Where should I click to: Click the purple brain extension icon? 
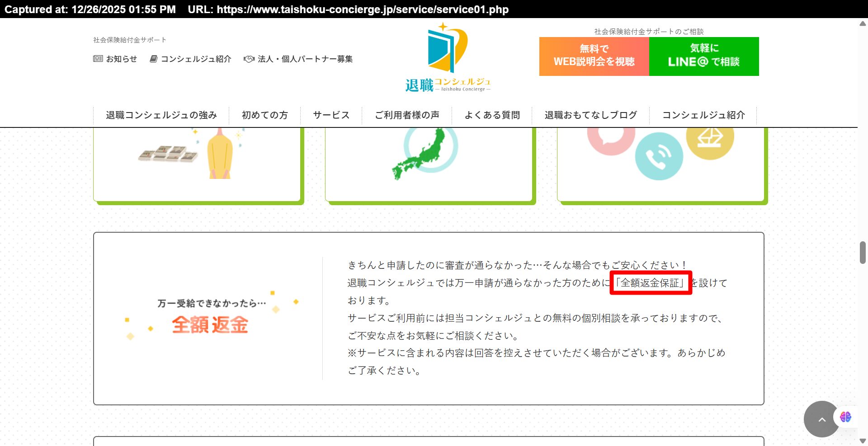click(x=845, y=417)
